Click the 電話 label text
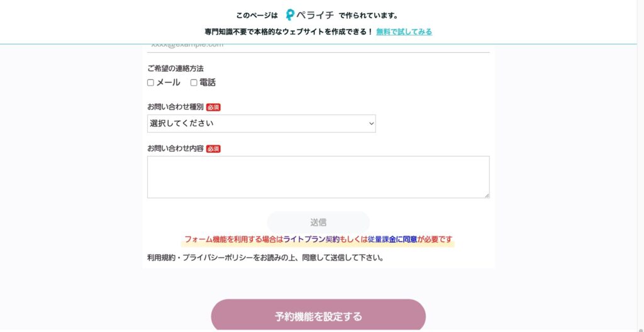 pos(208,82)
